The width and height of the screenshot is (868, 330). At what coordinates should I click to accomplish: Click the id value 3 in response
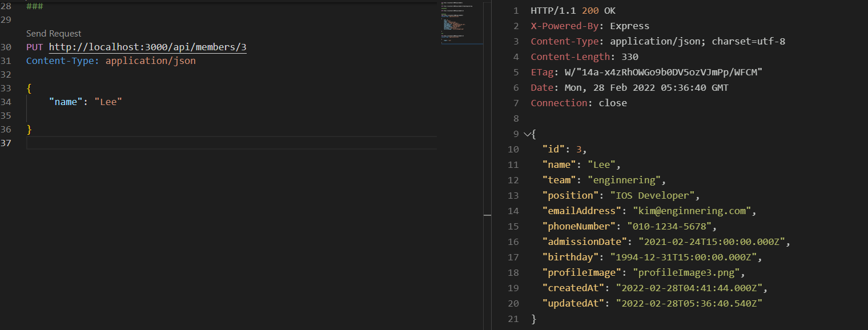[578, 150]
